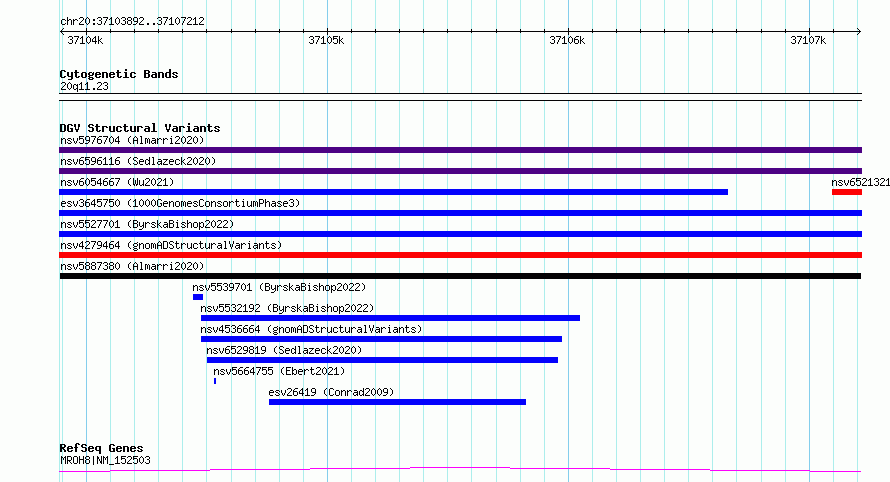The height and width of the screenshot is (482, 890).
Task: Open the nsv5532192 (ByrskaBishop2022) label
Action: click(x=287, y=308)
